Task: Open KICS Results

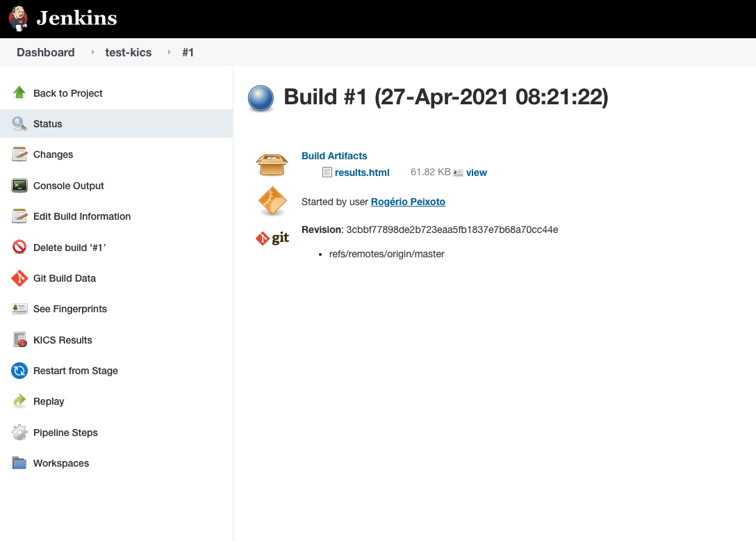Action: (x=63, y=340)
